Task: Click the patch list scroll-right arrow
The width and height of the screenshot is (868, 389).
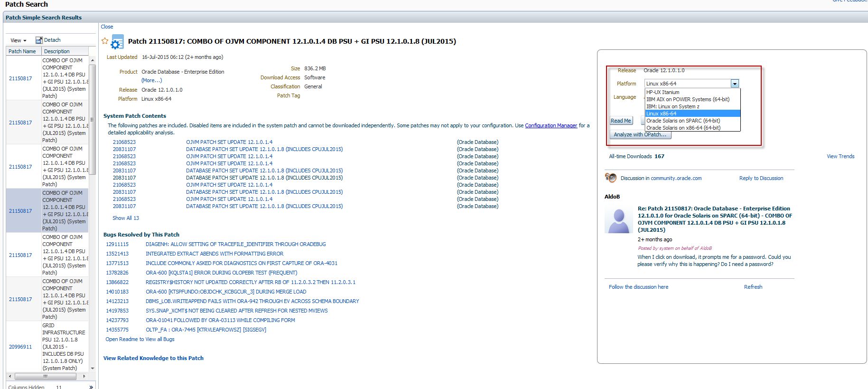Action: click(x=84, y=376)
